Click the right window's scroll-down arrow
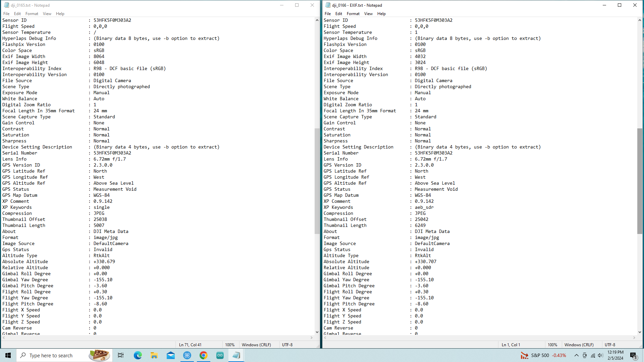The width and height of the screenshot is (644, 362). pos(639,332)
